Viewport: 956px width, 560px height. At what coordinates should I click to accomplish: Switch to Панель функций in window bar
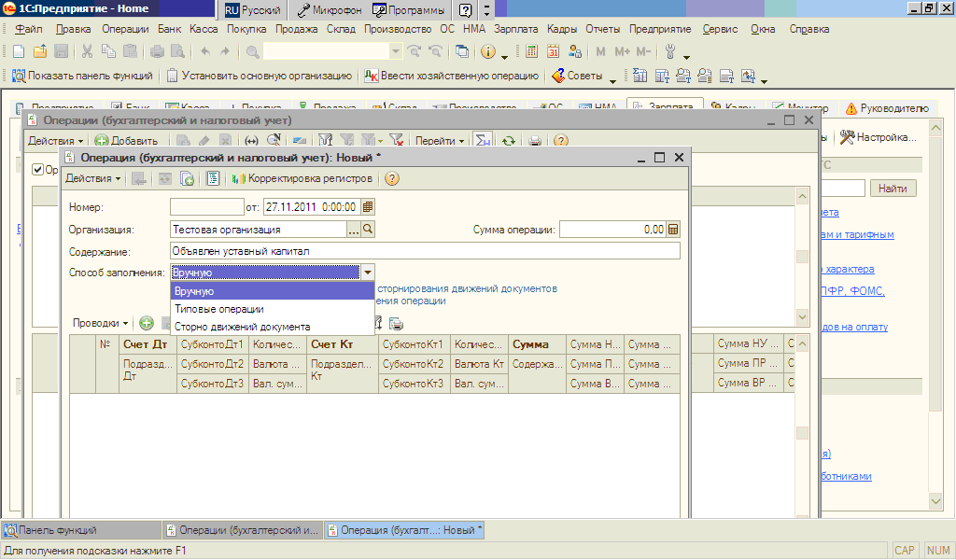[x=81, y=530]
